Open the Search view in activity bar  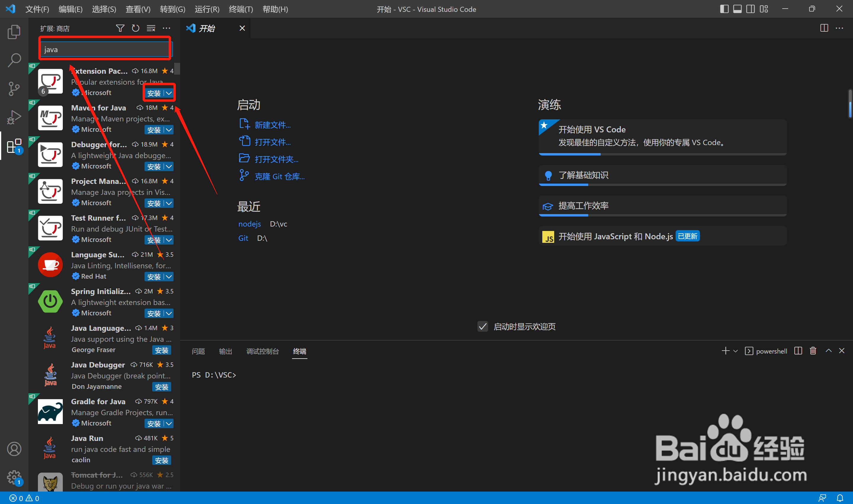click(14, 60)
